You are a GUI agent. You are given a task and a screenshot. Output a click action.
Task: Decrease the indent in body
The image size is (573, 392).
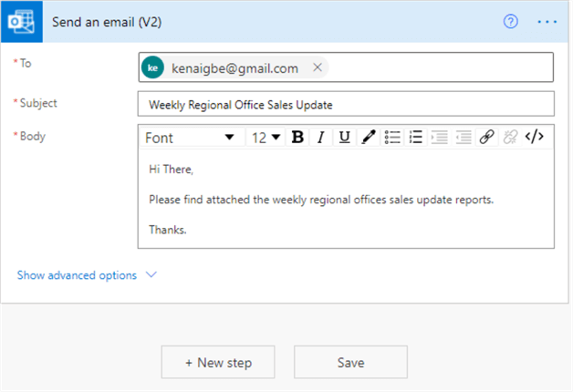pos(440,138)
